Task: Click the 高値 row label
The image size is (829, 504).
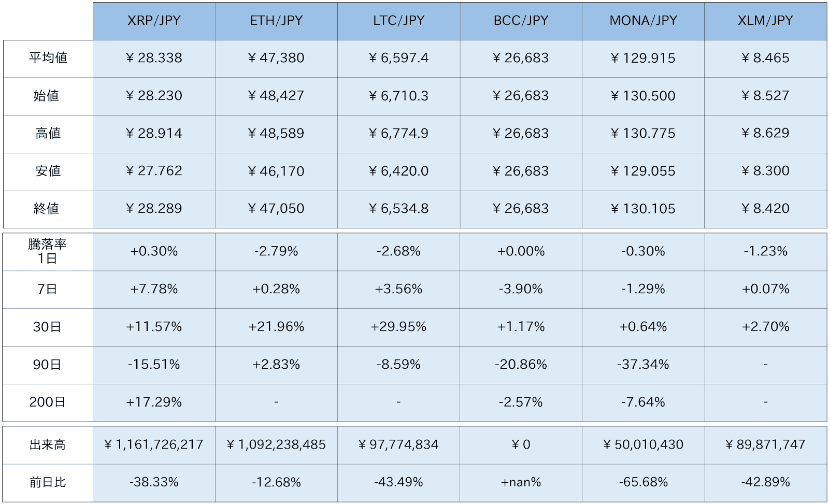Action: (x=48, y=134)
